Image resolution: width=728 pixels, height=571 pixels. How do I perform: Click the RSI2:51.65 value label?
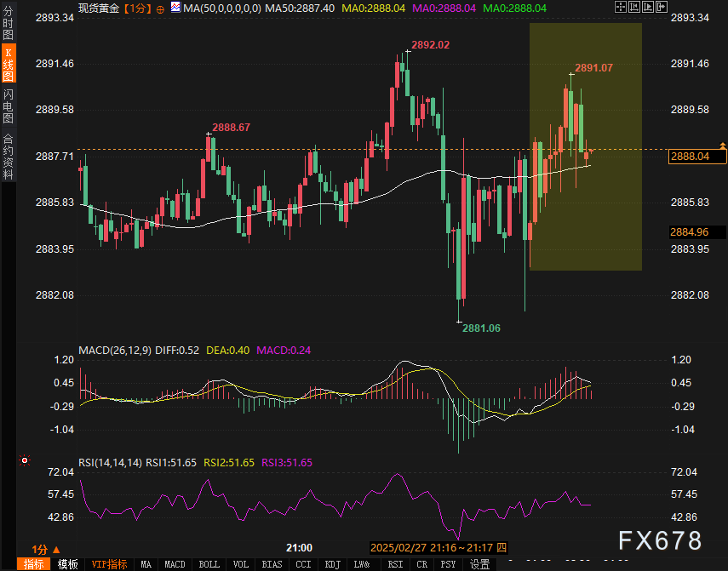[x=229, y=462]
